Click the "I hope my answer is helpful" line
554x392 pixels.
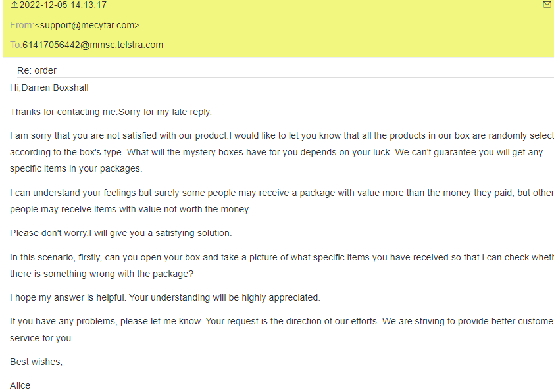click(164, 297)
